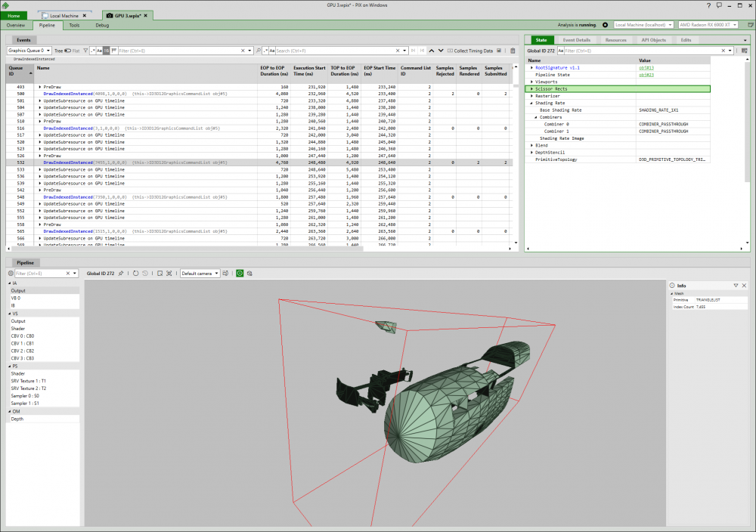Click the refresh icon in Pipeline toolbar
This screenshot has height=532, width=756.
[135, 273]
